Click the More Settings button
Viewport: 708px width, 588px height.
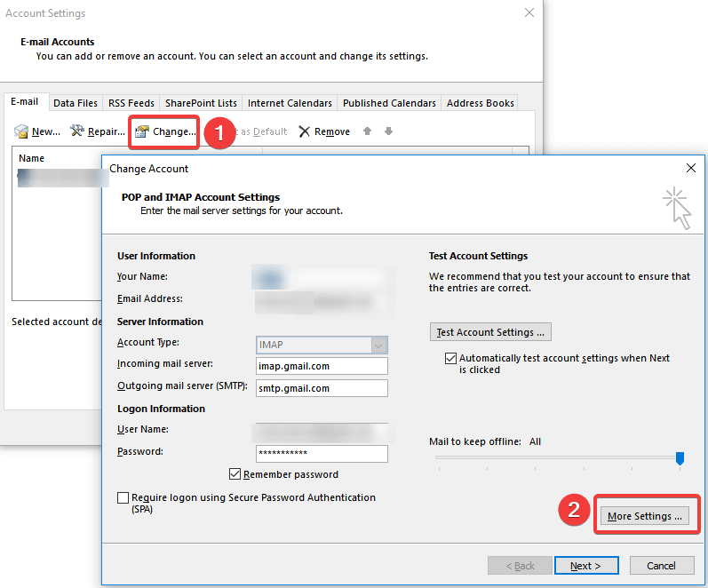[x=644, y=516]
